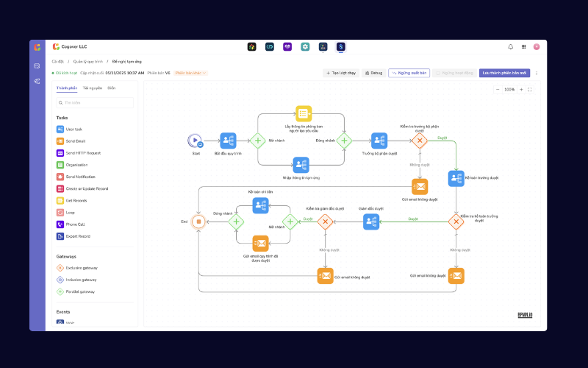The height and width of the screenshot is (368, 588).
Task: Click the Đã kích hoạt status label
Action: (66, 73)
